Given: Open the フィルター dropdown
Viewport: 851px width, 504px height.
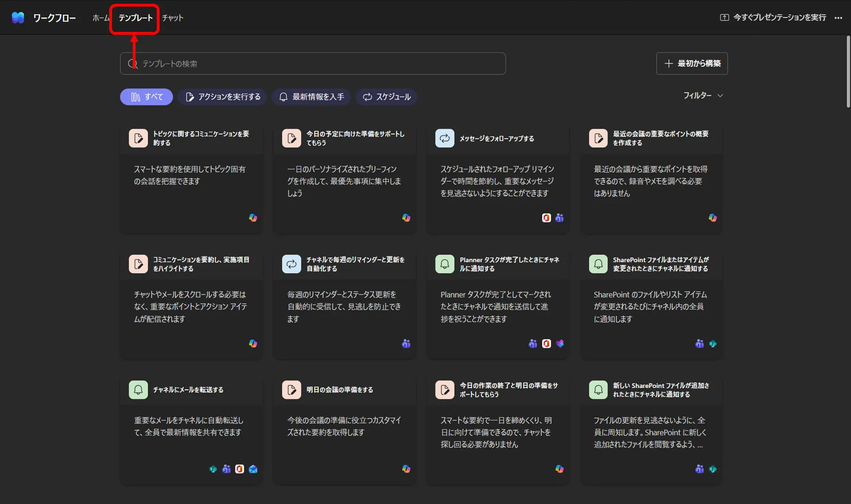Looking at the screenshot, I should (703, 96).
